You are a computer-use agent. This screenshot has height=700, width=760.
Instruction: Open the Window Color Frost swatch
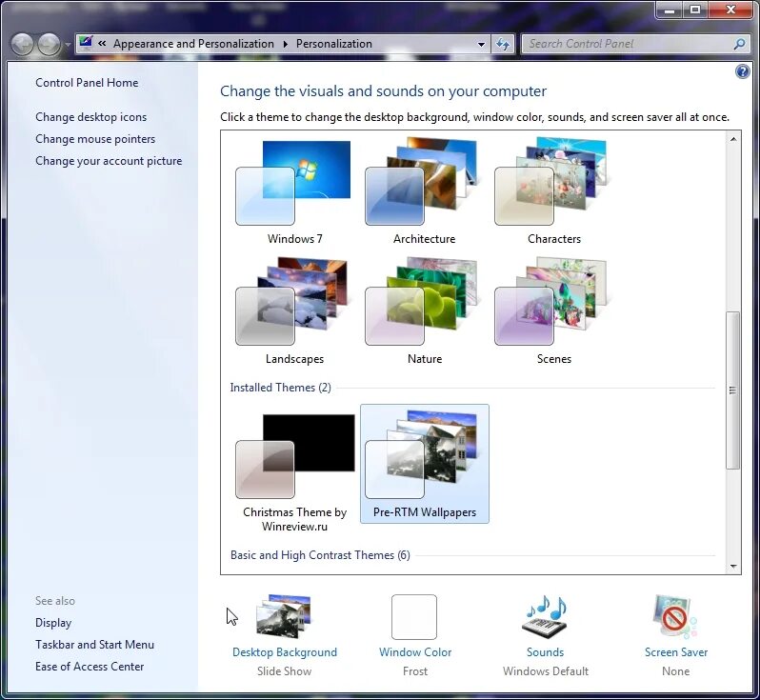click(414, 617)
